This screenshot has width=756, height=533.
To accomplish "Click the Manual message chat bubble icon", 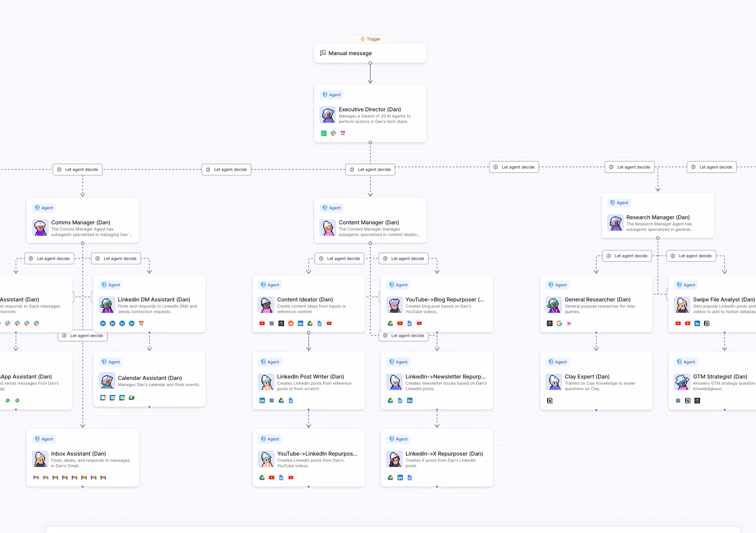I will (x=323, y=53).
